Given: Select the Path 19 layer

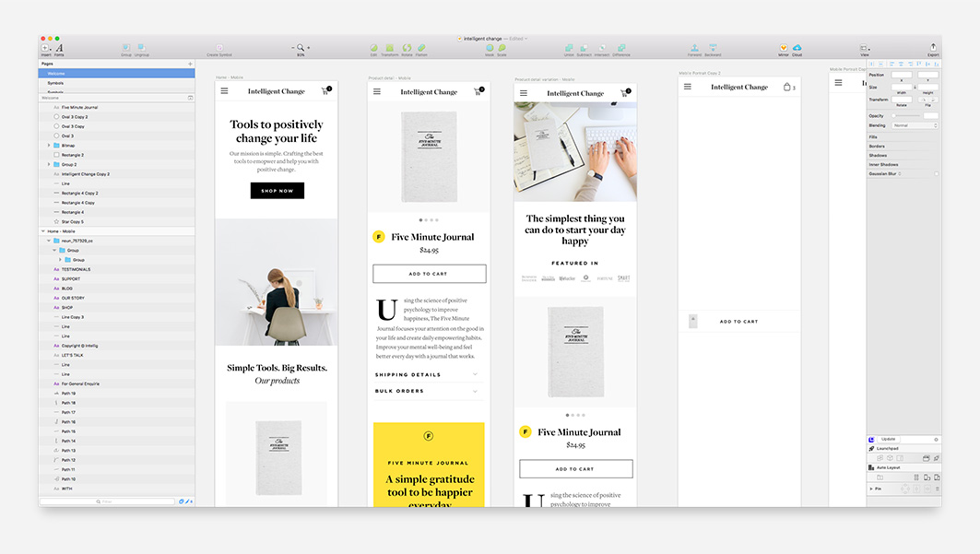Looking at the screenshot, I should coord(117,394).
